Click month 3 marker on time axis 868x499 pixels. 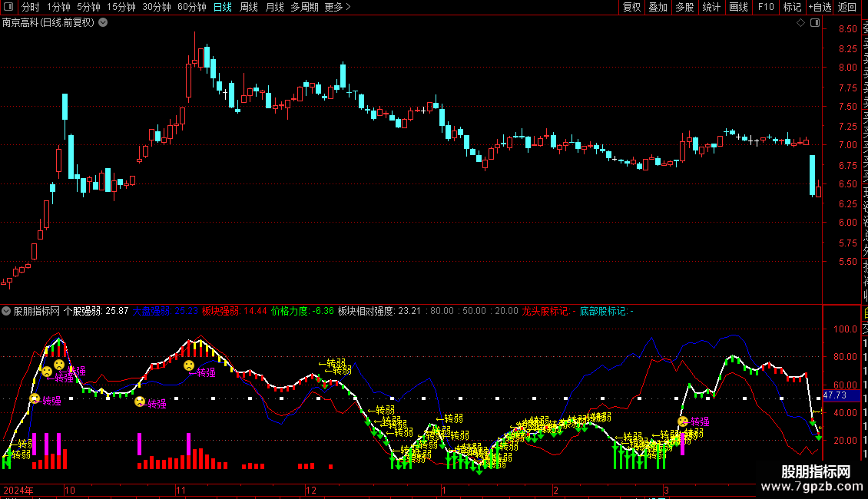(x=667, y=490)
